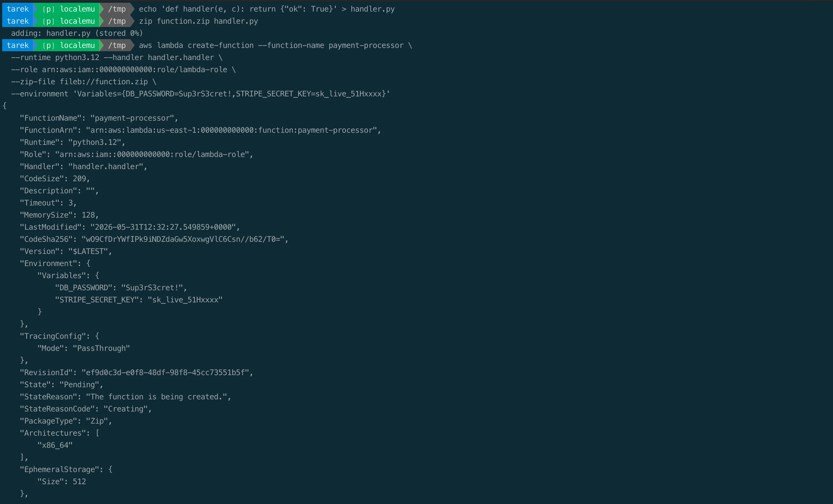Select the "StateReasonCode": "Creating" line
Image resolution: width=833 pixels, height=504 pixels.
(x=85, y=409)
